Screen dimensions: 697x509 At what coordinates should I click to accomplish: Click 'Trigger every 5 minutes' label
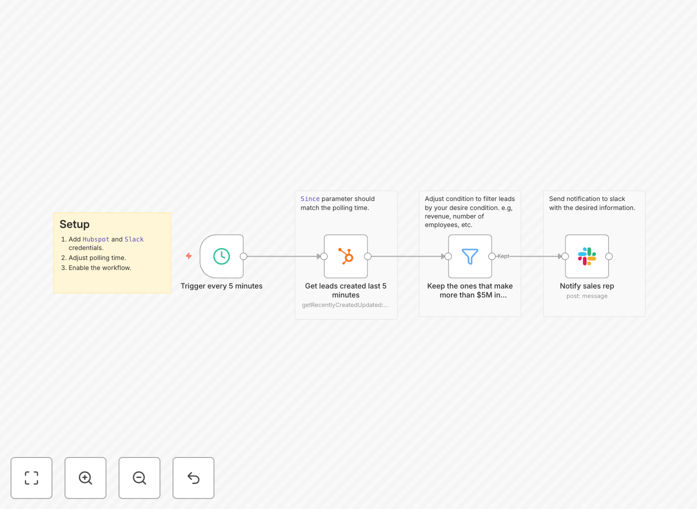(x=221, y=286)
